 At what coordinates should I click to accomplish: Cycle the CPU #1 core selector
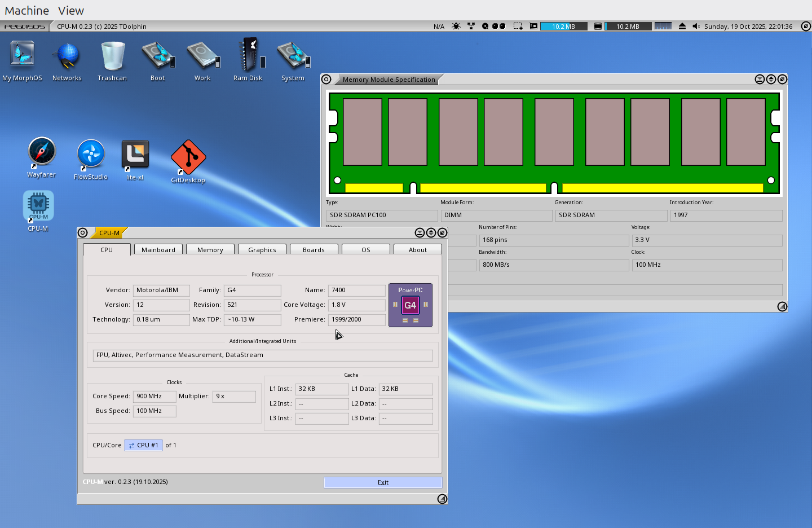(143, 445)
